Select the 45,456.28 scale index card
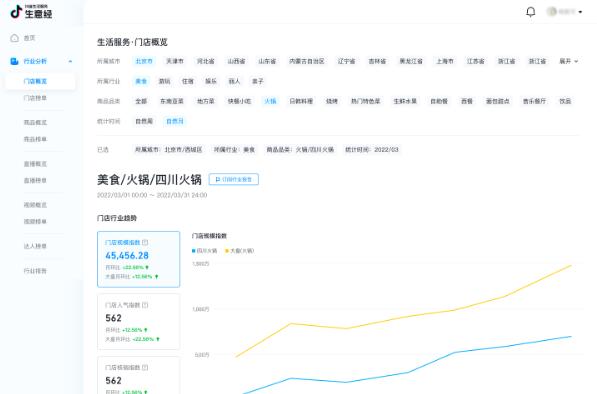The width and height of the screenshot is (597, 394). pos(139,259)
